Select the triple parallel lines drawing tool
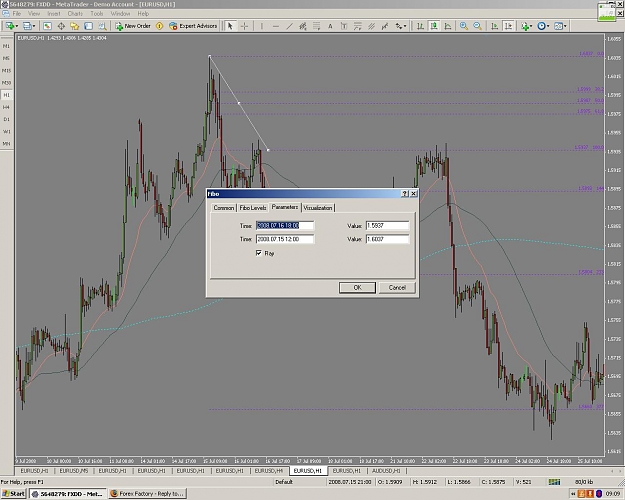This screenshot has width=625, height=500. pyautogui.click(x=371, y=26)
